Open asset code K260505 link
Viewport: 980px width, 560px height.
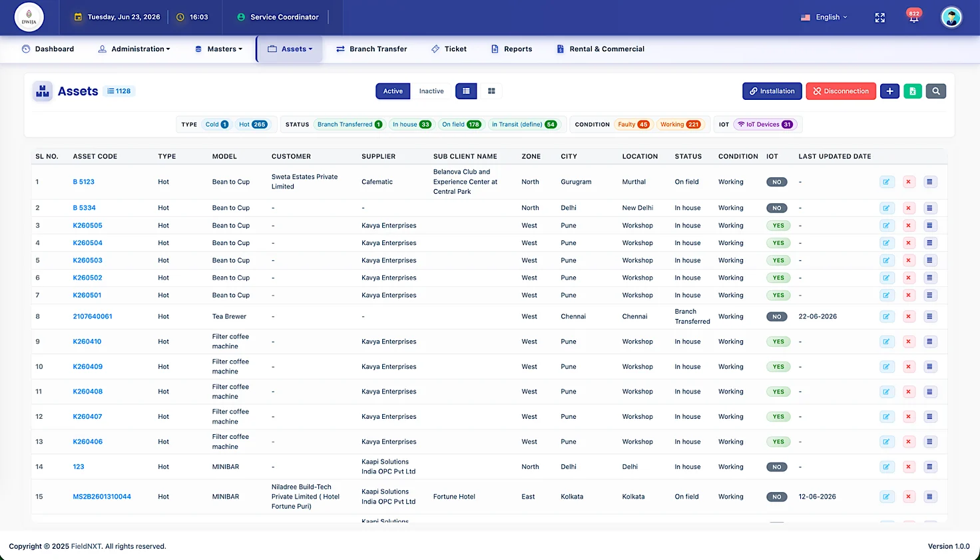tap(87, 226)
